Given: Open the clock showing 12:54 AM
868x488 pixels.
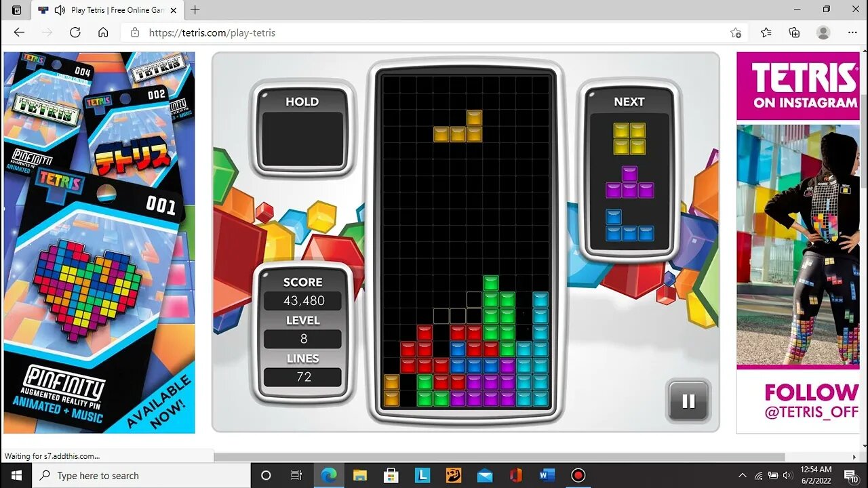Looking at the screenshot, I should coord(816,475).
